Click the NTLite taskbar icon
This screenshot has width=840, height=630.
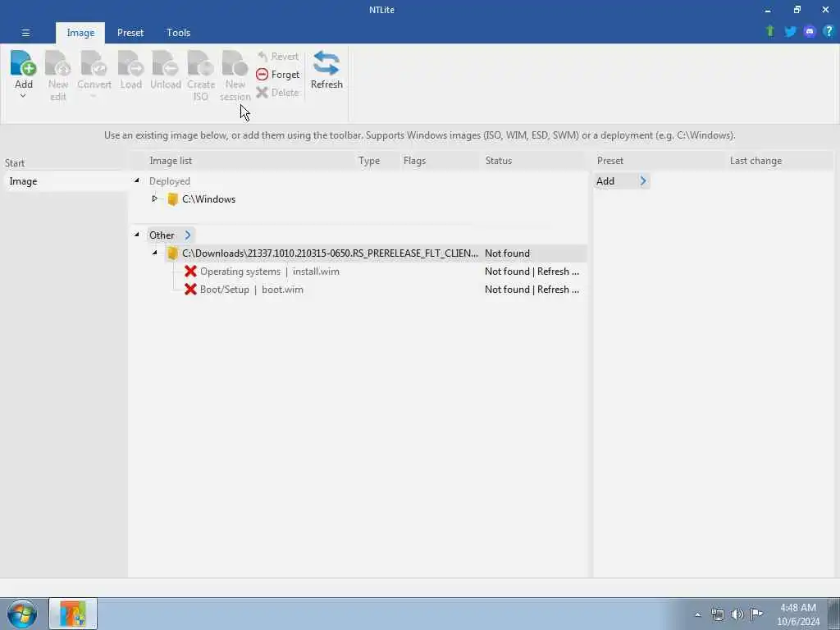[73, 614]
